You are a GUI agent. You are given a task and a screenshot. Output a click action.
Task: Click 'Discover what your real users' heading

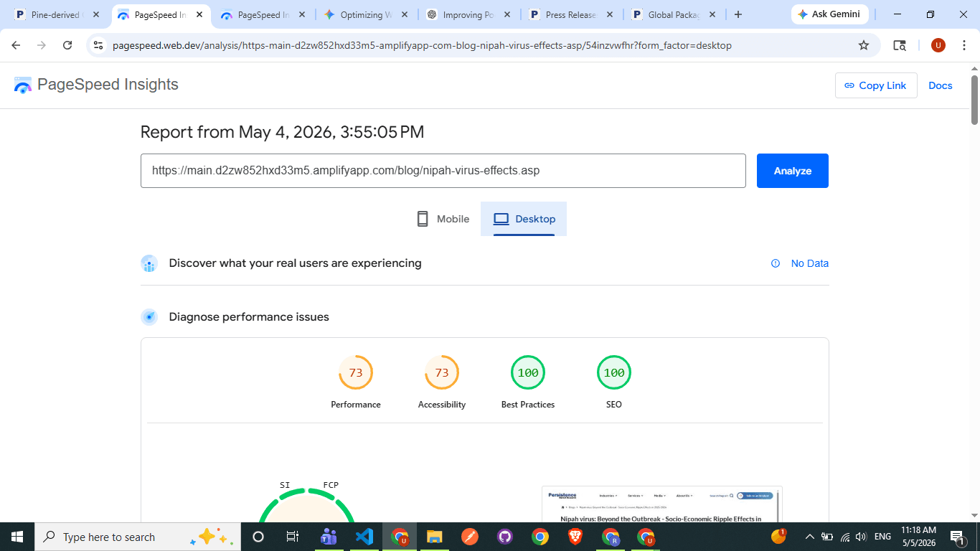(x=295, y=263)
